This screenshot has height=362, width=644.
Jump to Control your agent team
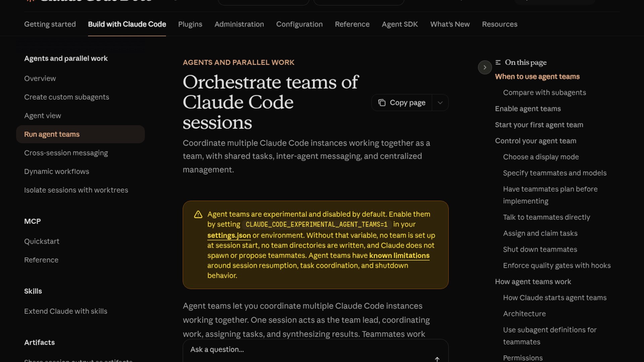click(x=536, y=141)
